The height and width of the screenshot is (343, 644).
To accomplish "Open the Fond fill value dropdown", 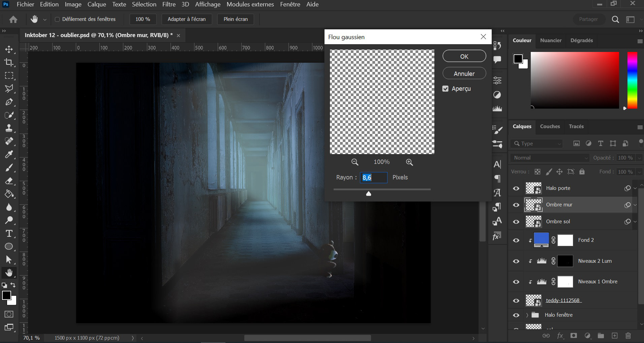I will point(639,172).
